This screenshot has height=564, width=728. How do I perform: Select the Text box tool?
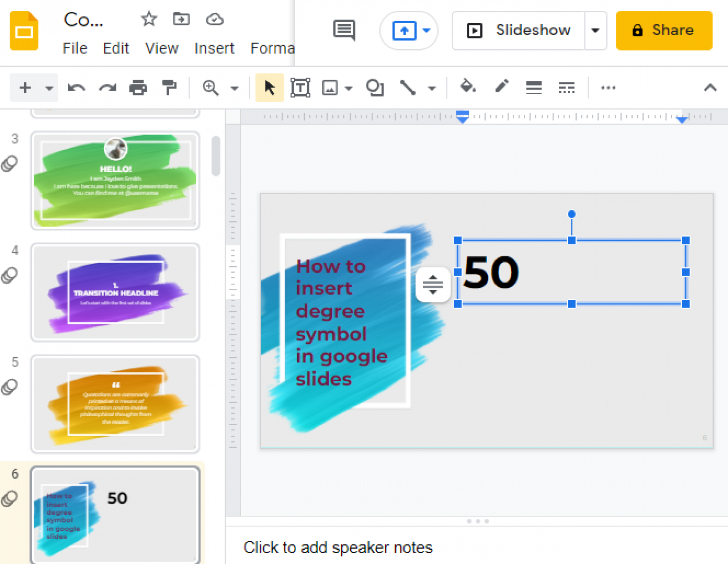[x=300, y=88]
